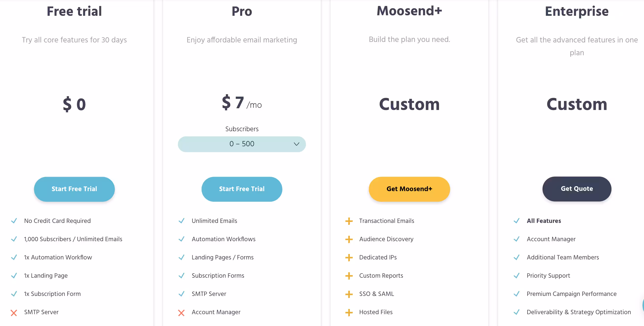
Task: Click the red X beside Account Manager in Pro
Action: 181,312
